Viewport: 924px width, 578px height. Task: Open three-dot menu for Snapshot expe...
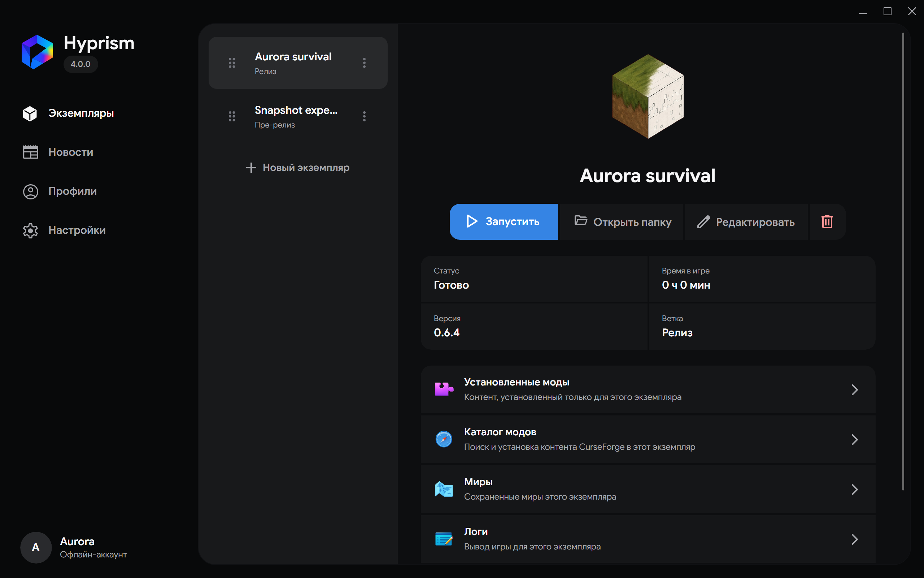(364, 116)
